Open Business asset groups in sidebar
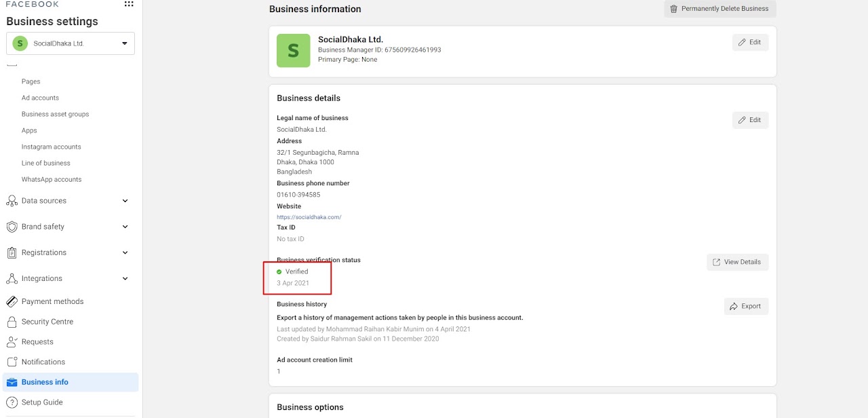The height and width of the screenshot is (418, 868). [x=55, y=114]
